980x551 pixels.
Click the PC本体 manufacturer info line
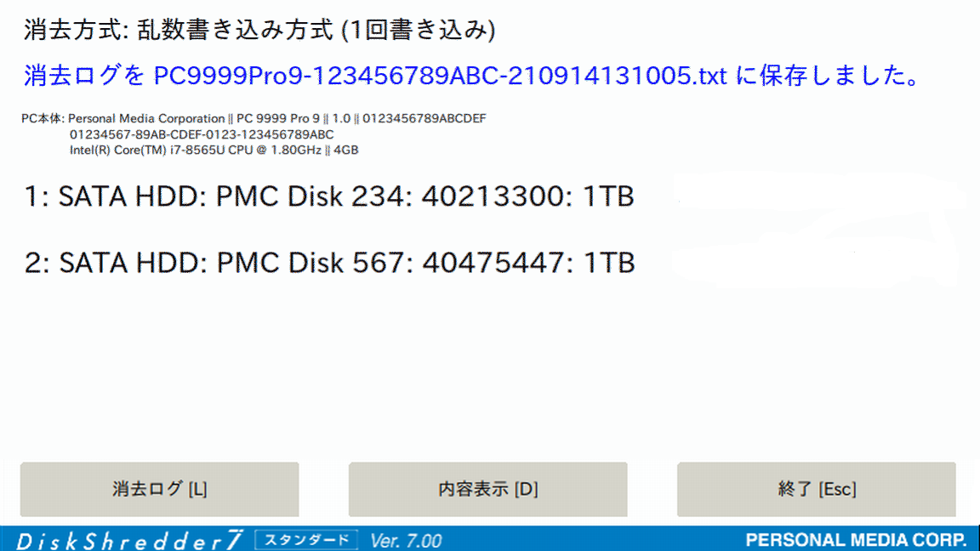(x=254, y=119)
